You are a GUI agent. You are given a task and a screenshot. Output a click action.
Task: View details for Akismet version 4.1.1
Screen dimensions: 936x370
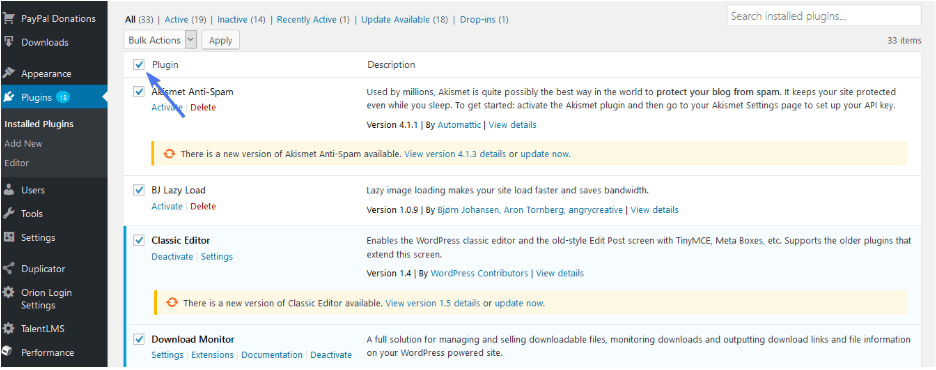coord(513,125)
